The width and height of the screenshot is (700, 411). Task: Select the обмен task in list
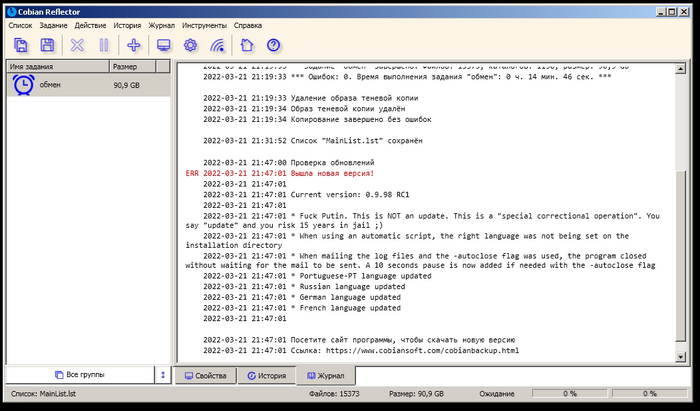(50, 86)
